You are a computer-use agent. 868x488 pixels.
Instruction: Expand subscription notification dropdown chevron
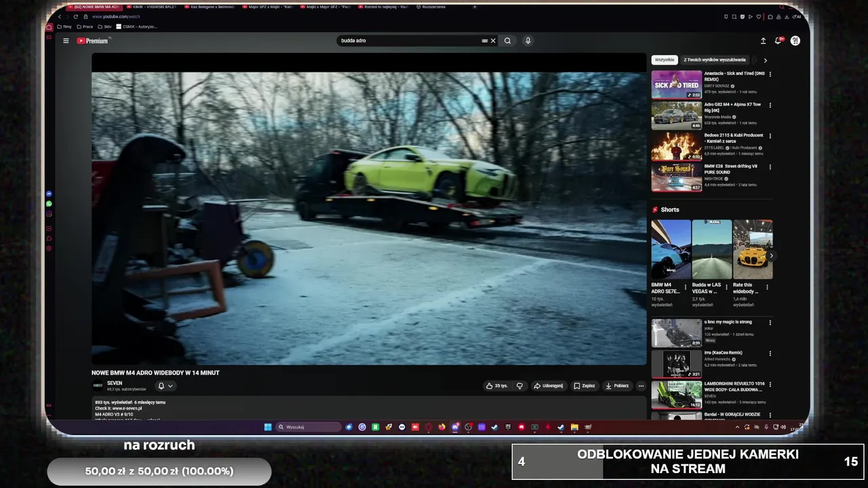(170, 386)
